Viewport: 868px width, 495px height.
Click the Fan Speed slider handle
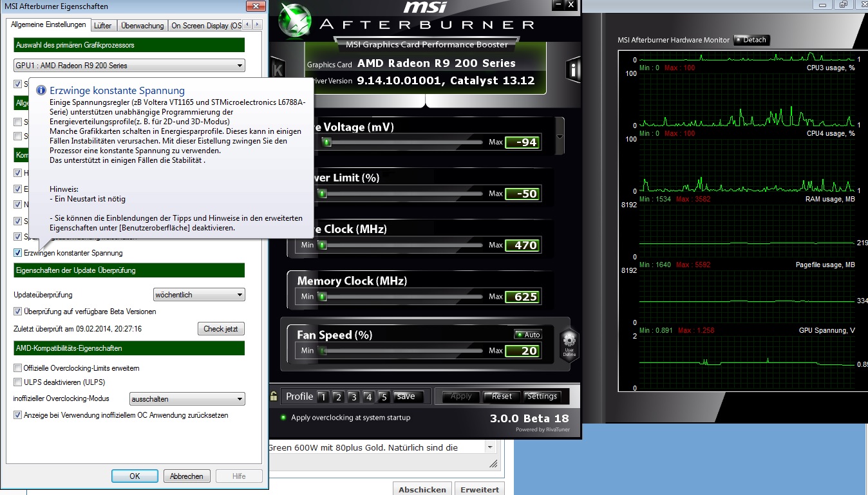point(322,351)
